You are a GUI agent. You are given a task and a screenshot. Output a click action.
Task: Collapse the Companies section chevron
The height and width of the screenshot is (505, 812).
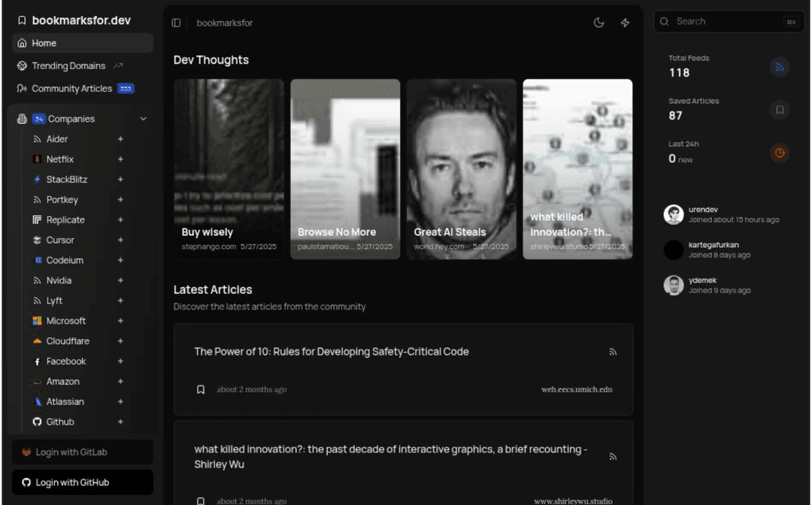point(143,119)
